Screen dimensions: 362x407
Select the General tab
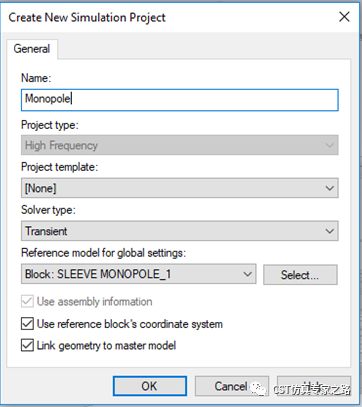point(32,49)
